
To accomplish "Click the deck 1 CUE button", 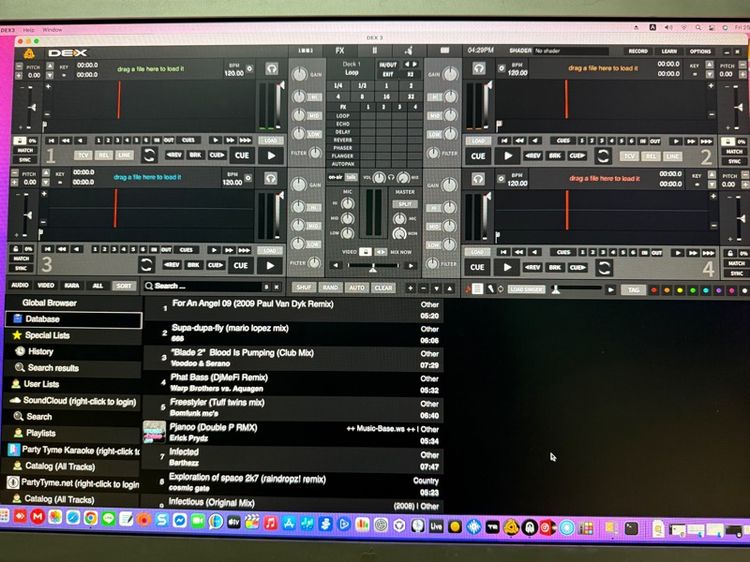I will (242, 155).
